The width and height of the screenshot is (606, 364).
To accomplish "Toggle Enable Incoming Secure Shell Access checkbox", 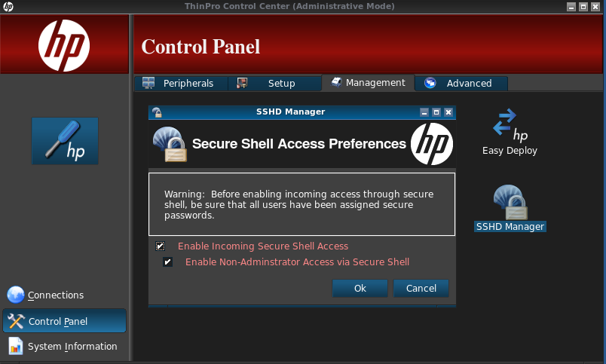I will (160, 246).
